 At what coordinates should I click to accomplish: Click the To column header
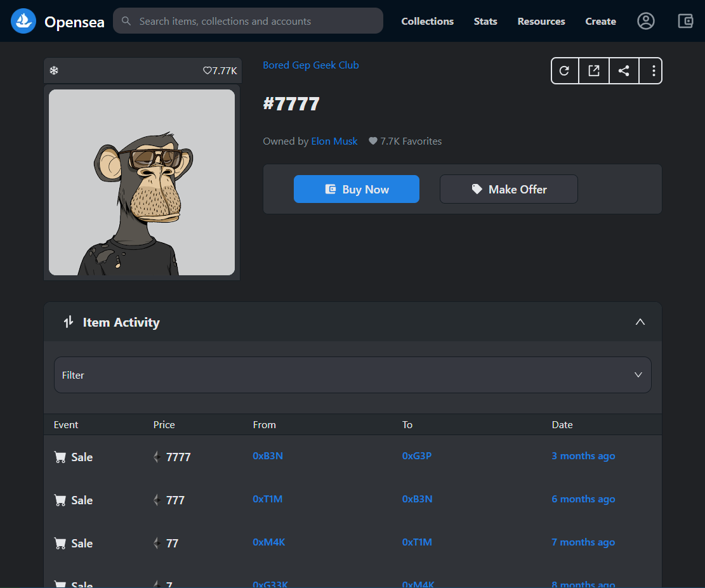(x=407, y=425)
